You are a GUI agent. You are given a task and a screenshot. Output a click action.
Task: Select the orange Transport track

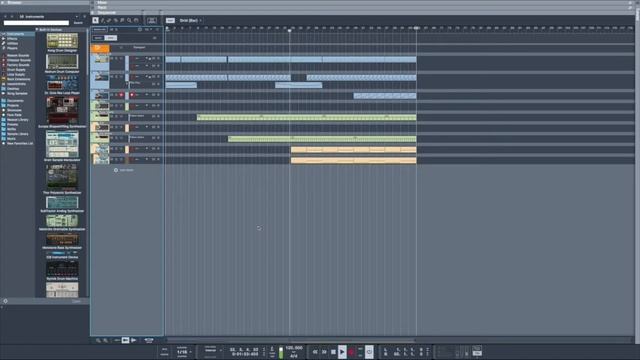[100, 49]
